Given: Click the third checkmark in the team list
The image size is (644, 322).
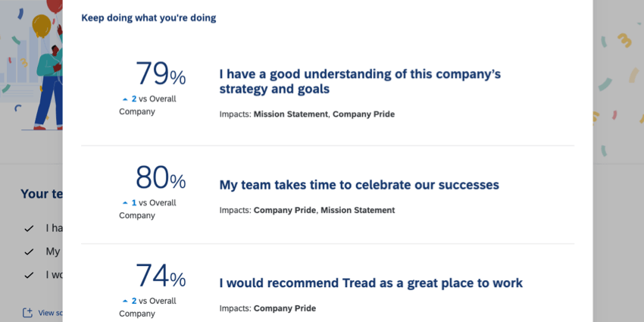Looking at the screenshot, I should tap(29, 274).
